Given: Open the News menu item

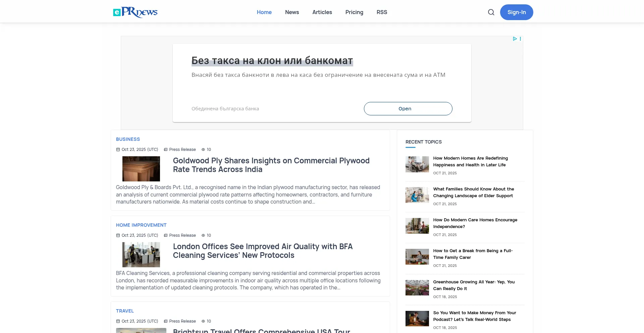Looking at the screenshot, I should tap(292, 12).
